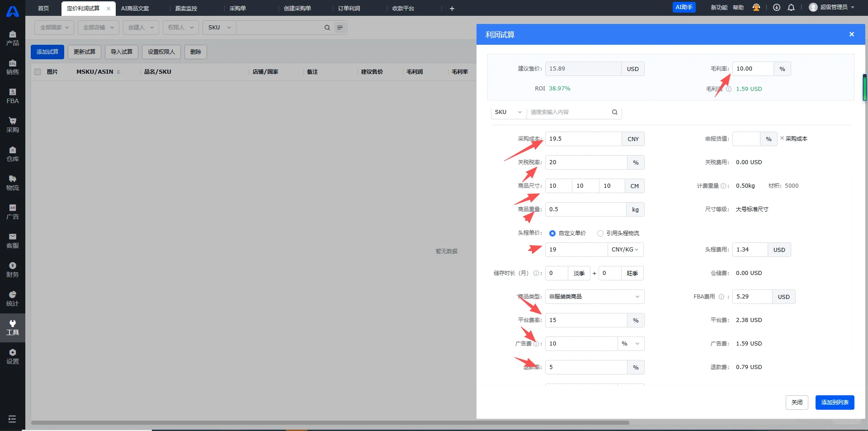Open the notifications bell
Viewport: 868px width, 431px height.
click(x=791, y=7)
